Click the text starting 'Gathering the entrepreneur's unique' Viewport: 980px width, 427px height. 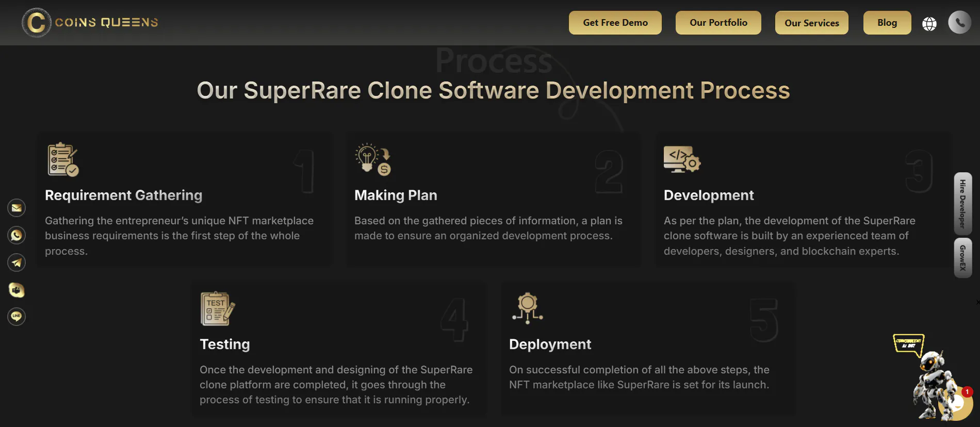click(x=179, y=236)
